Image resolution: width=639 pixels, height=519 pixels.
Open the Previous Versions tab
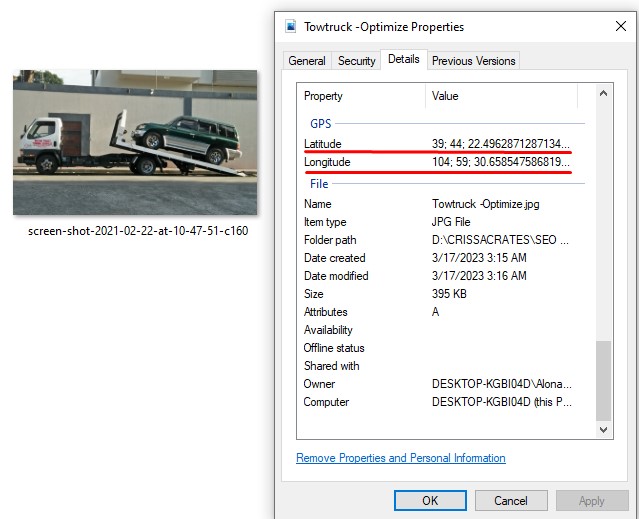pos(474,61)
